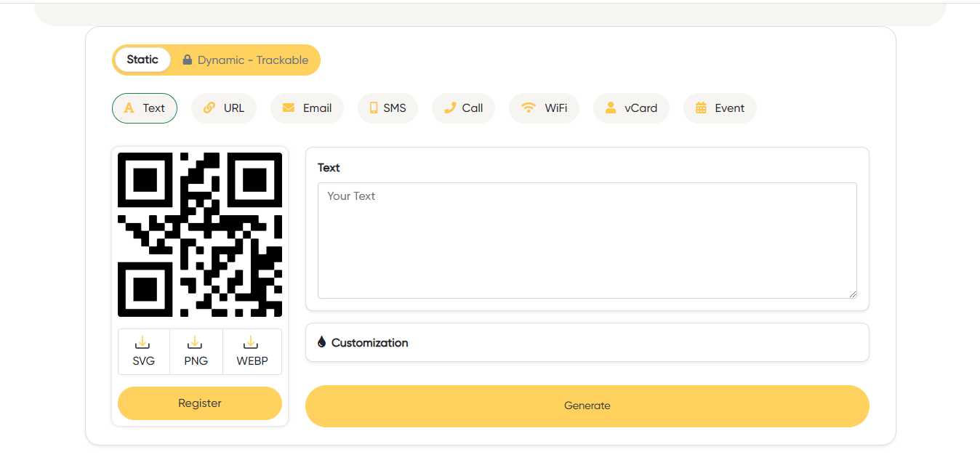Viewport: 980px width, 468px height.
Task: Click the SVG download arrow icon
Action: tap(143, 342)
